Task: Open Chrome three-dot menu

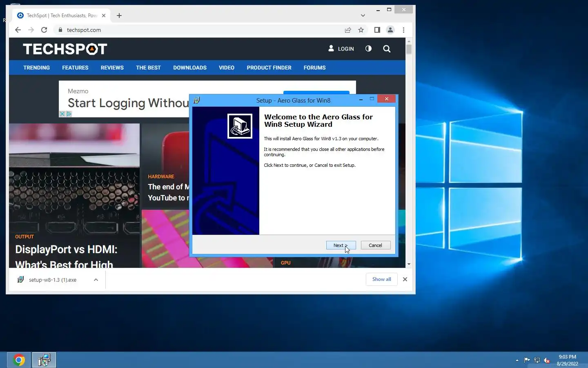Action: click(x=403, y=30)
